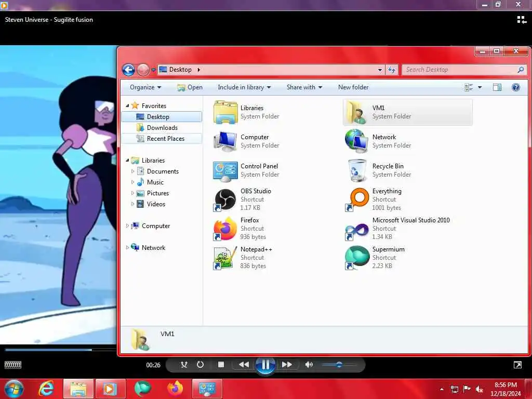The height and width of the screenshot is (399, 532).
Task: Stop the video playback
Action: (x=221, y=365)
